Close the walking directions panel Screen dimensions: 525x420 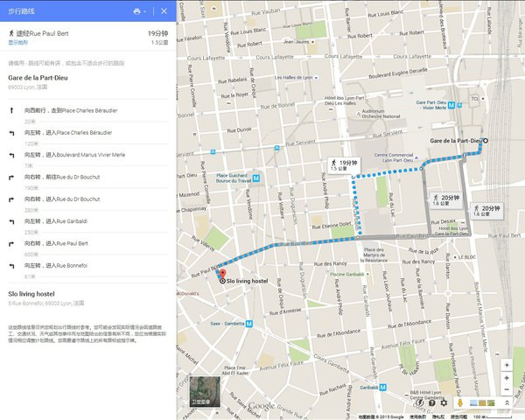click(x=164, y=11)
